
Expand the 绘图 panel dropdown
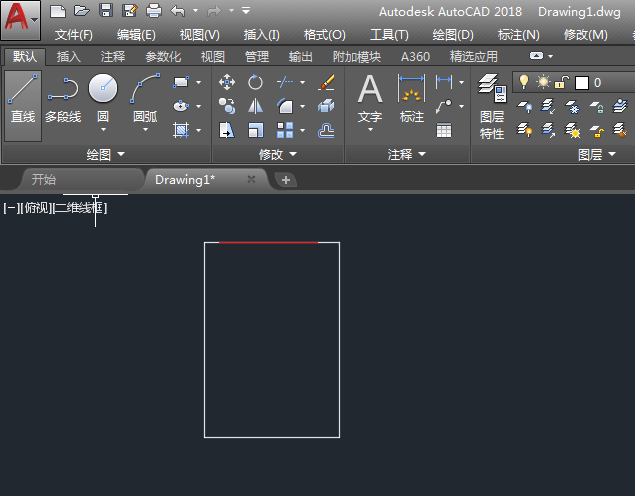pyautogui.click(x=106, y=155)
